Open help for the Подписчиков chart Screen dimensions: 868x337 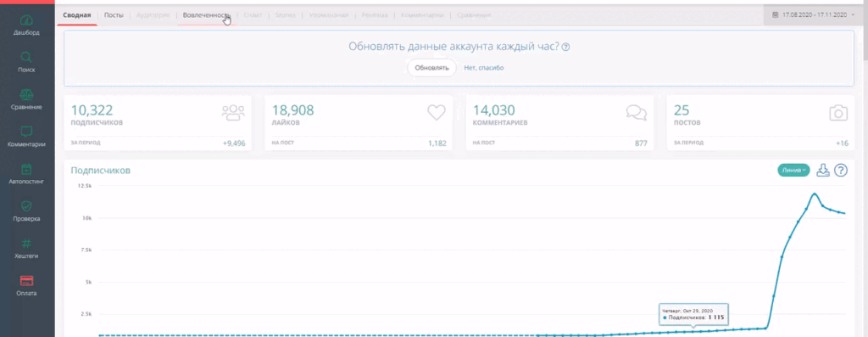pos(840,170)
